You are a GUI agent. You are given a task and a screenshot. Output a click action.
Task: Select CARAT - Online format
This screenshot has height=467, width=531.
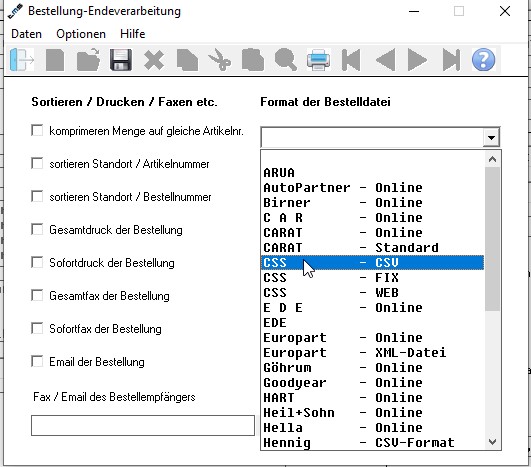coord(373,233)
